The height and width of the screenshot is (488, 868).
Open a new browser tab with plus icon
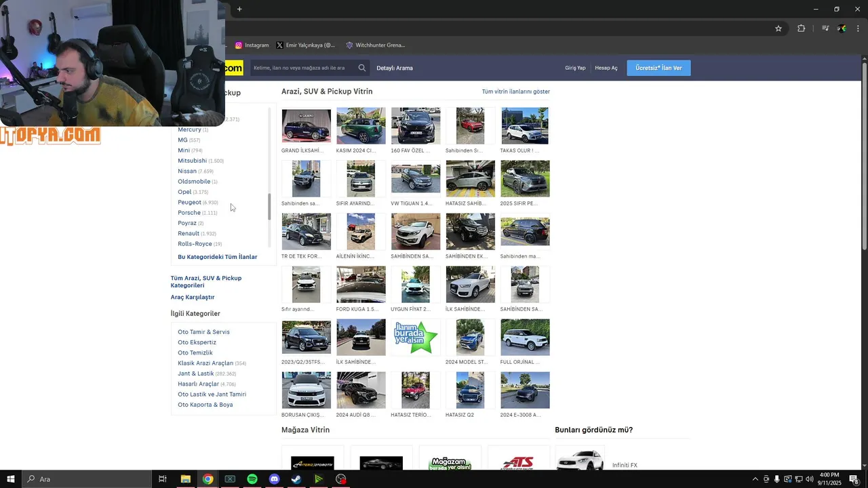pos(239,9)
